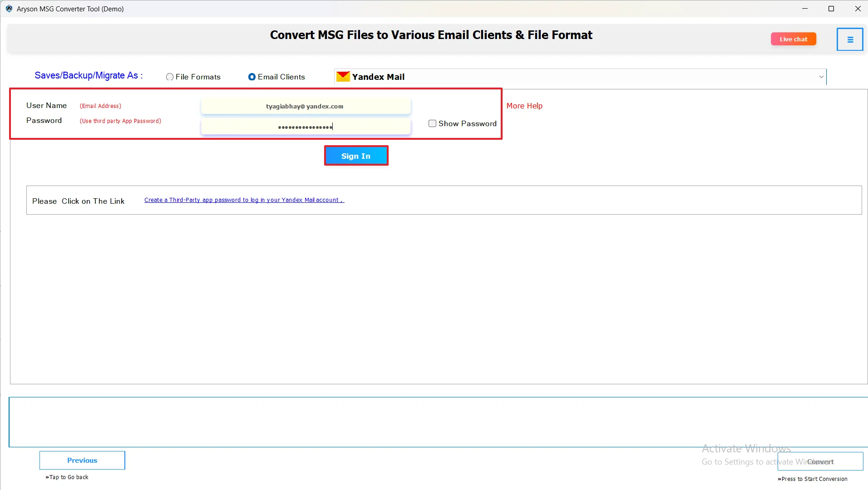This screenshot has width=868, height=490.
Task: Open the hamburger menu icon
Action: (850, 39)
